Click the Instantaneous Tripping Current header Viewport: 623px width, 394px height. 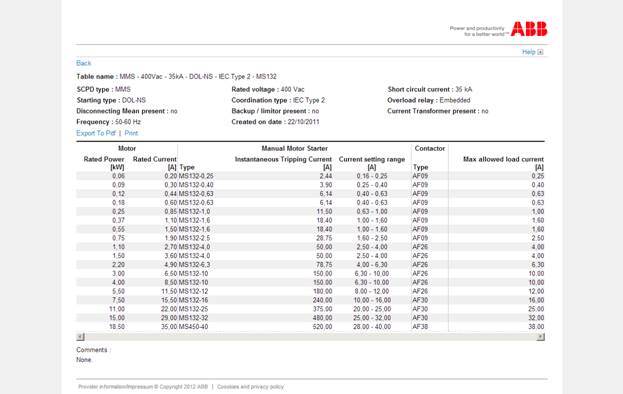pos(283,163)
